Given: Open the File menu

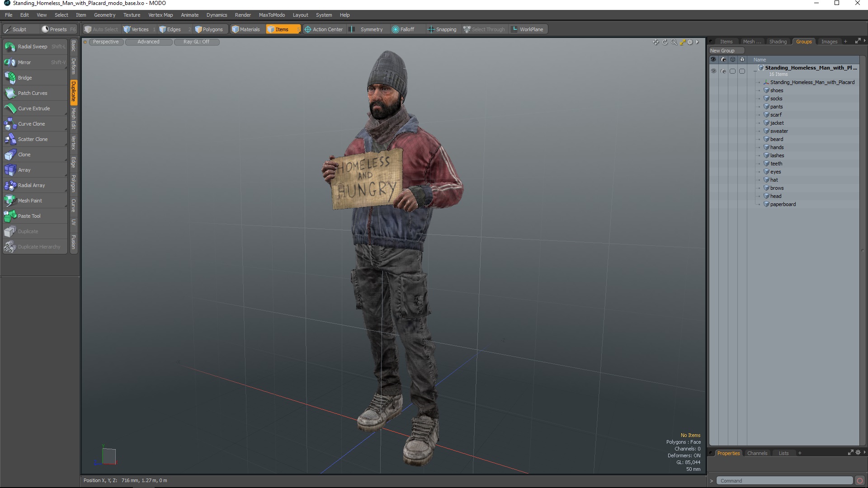Looking at the screenshot, I should pyautogui.click(x=9, y=15).
